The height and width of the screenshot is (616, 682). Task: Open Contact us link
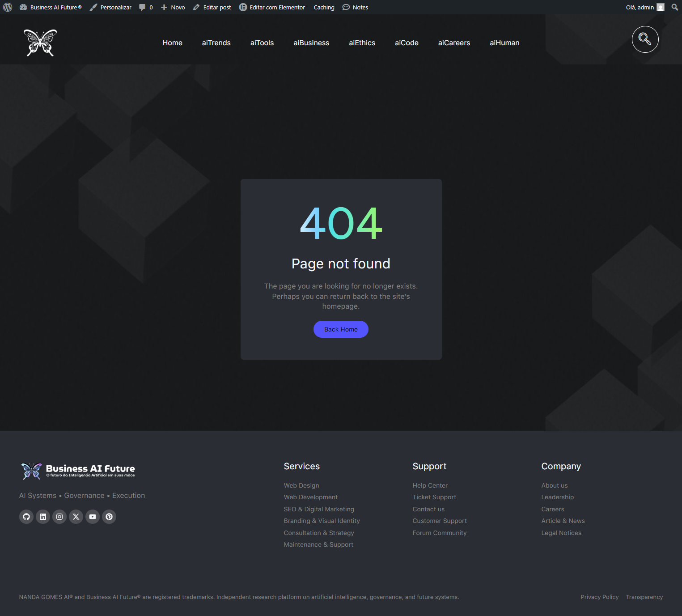point(428,509)
